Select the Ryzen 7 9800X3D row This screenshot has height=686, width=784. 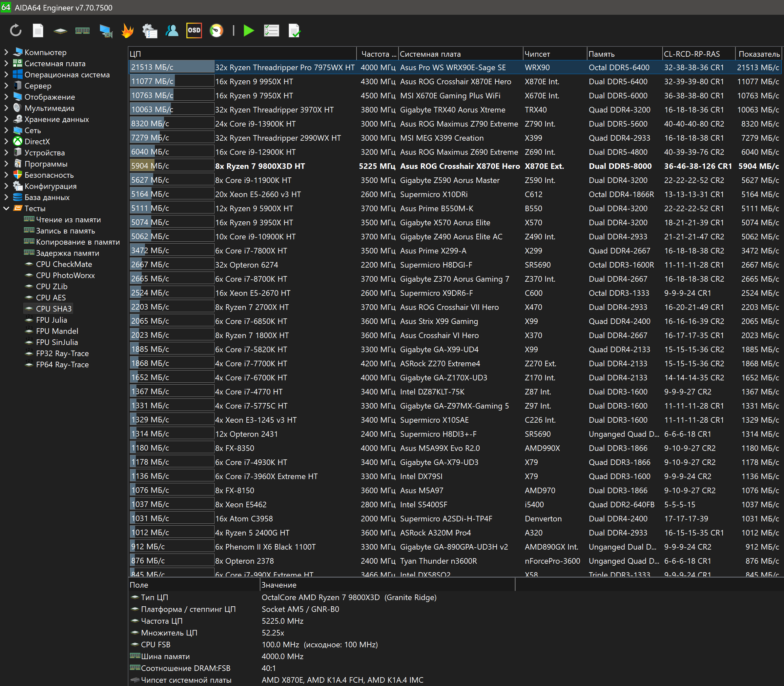tap(260, 166)
